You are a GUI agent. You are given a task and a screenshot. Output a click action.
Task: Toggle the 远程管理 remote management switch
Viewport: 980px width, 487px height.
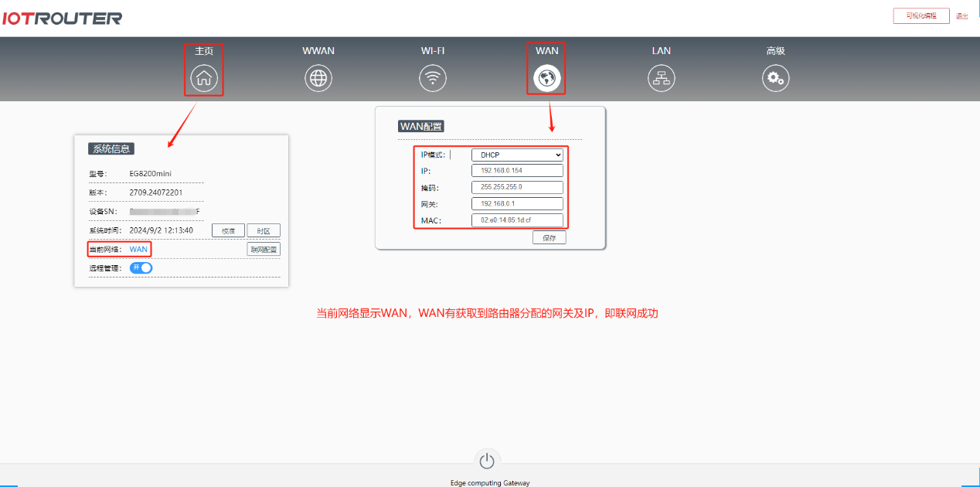(x=140, y=267)
